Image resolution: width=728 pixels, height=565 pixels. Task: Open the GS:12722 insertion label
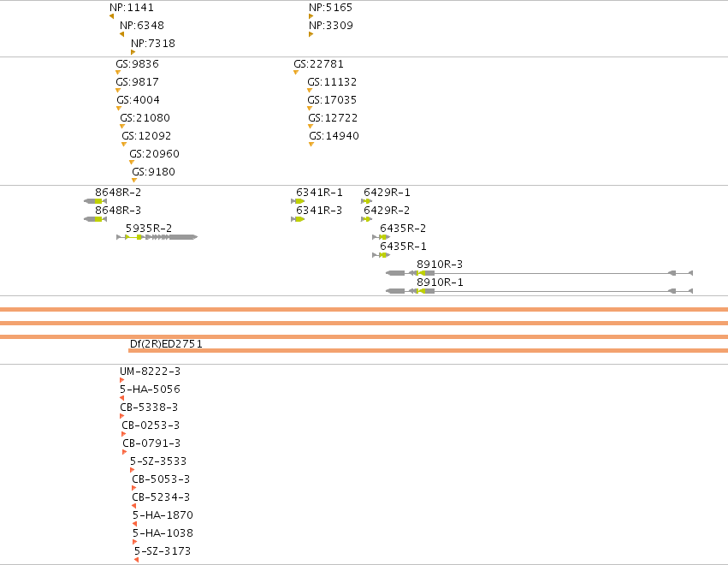[x=333, y=118]
